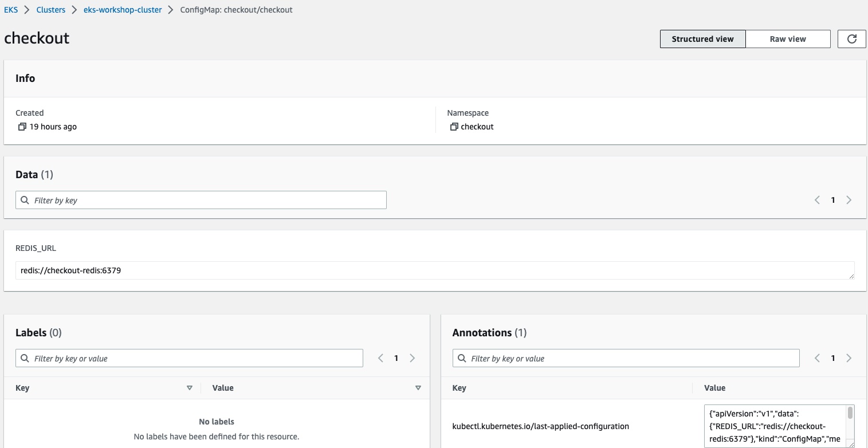The width and height of the screenshot is (868, 448).
Task: Go to previous page in Data section
Action: pyautogui.click(x=817, y=200)
